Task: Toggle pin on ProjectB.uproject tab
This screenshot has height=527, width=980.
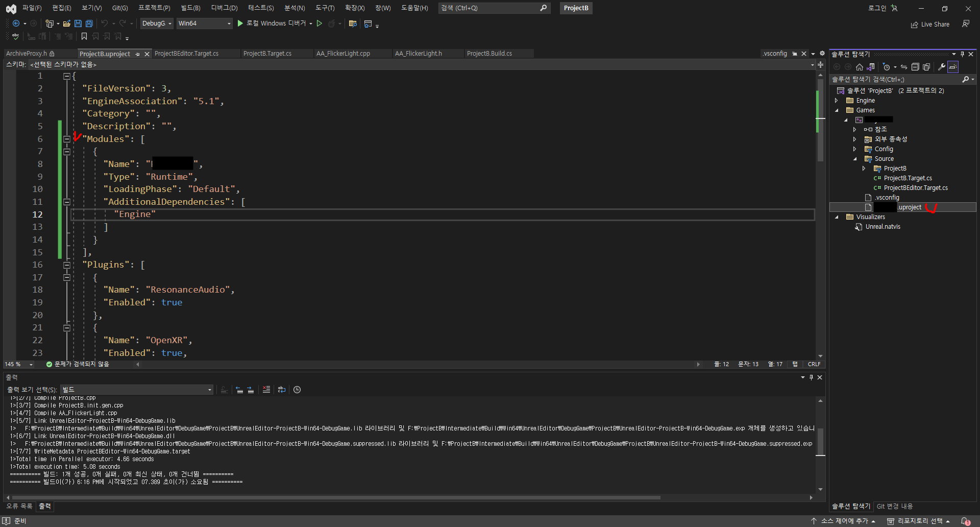Action: (138, 54)
